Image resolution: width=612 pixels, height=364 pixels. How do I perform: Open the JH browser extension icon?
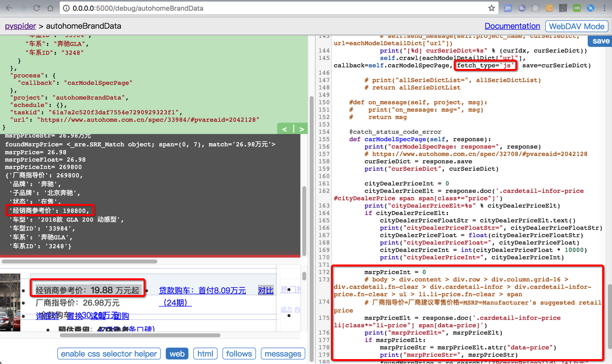pyautogui.click(x=507, y=8)
